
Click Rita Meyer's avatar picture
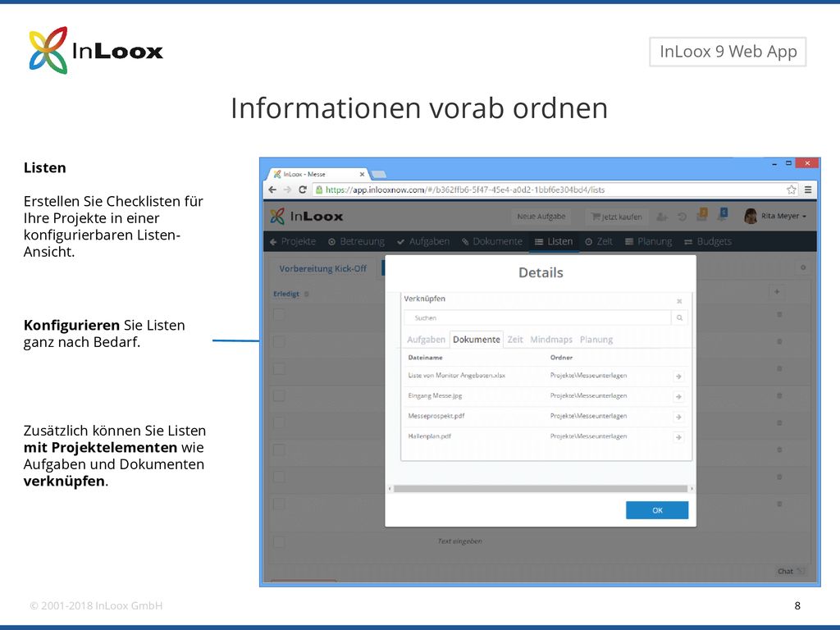pos(751,216)
